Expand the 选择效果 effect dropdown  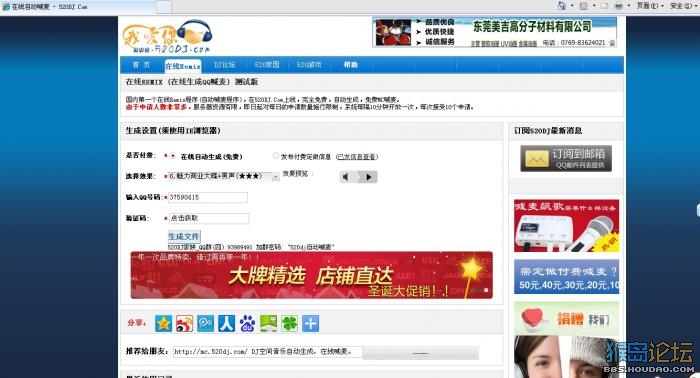pyautogui.click(x=224, y=176)
